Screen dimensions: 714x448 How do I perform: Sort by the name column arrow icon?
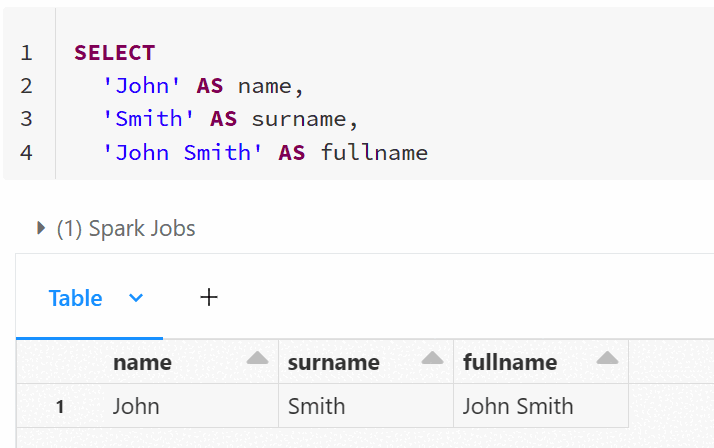[258, 359]
